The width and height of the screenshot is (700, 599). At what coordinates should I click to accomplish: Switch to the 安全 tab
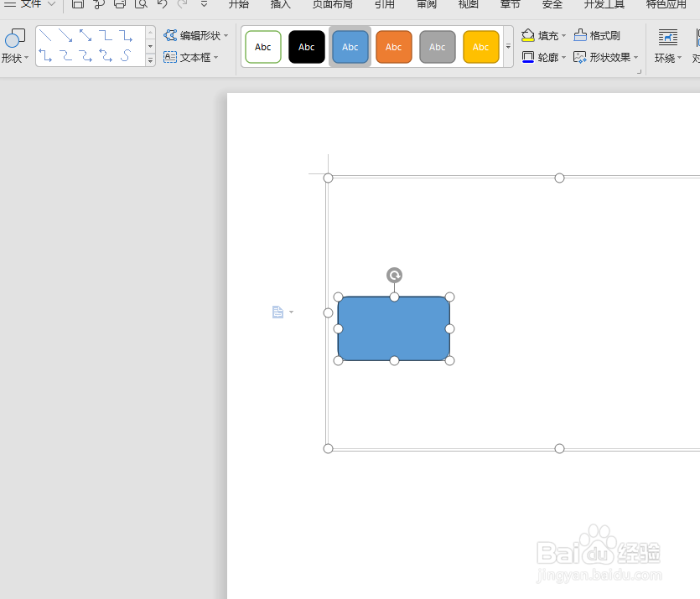coord(552,4)
